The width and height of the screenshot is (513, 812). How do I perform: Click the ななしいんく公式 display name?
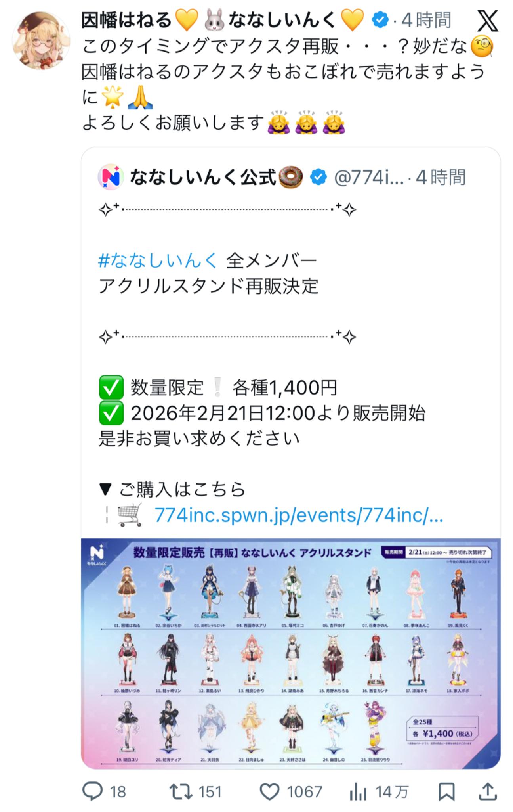pos(202,177)
